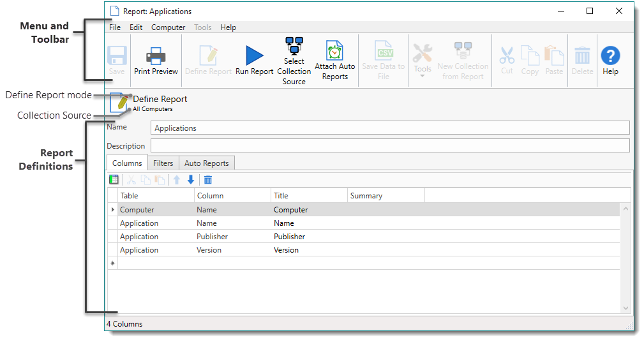The height and width of the screenshot is (340, 644).
Task: Click the Run Report play icon
Action: [x=254, y=56]
